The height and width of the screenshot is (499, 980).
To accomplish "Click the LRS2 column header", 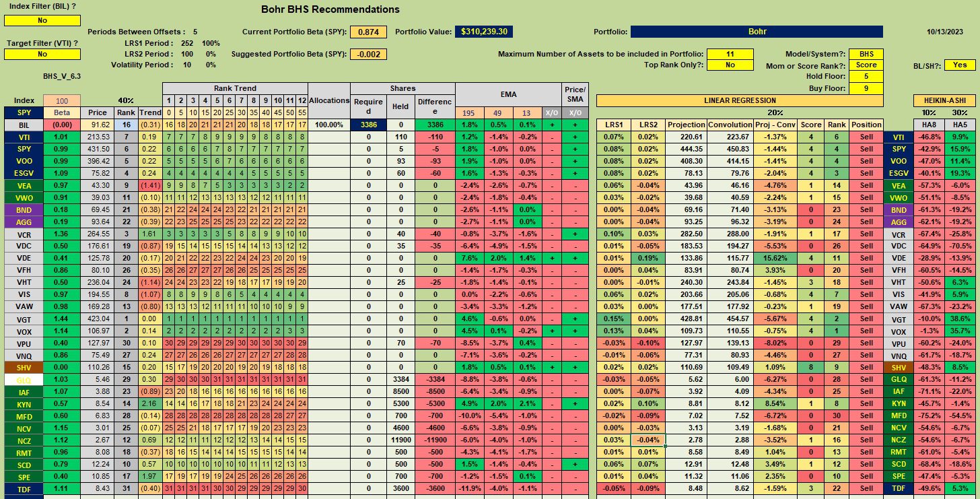I will pyautogui.click(x=647, y=125).
